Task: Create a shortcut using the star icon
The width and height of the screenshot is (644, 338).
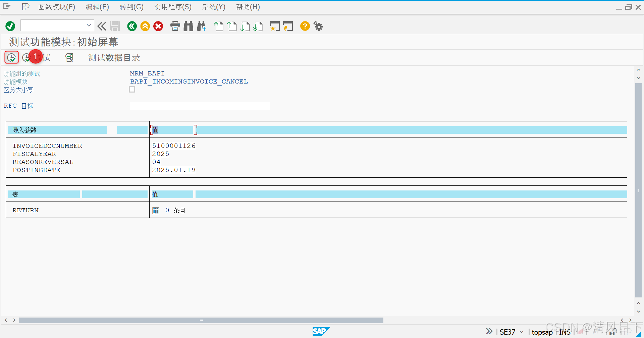Action: coord(274,26)
